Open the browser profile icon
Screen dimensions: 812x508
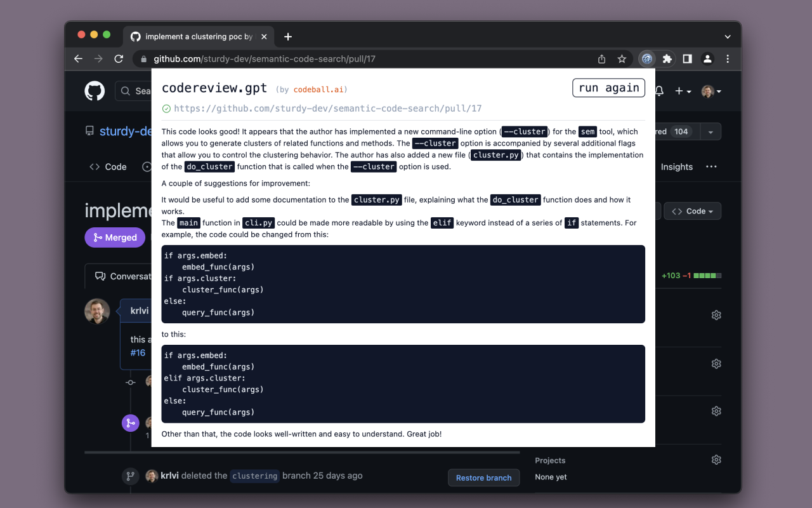(x=707, y=58)
